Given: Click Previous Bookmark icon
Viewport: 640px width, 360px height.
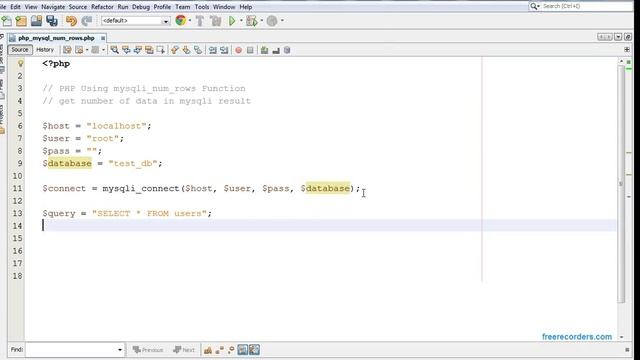Looking at the screenshot, I should (175, 50).
